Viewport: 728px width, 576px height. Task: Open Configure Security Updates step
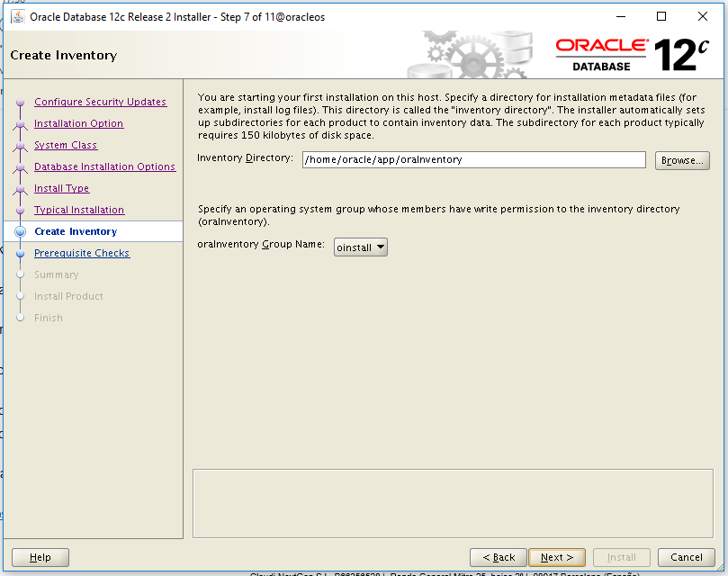pyautogui.click(x=100, y=102)
